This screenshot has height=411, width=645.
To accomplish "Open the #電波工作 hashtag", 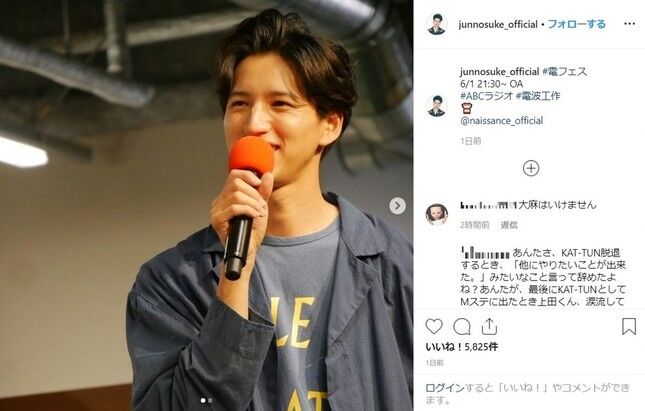I will [538, 96].
